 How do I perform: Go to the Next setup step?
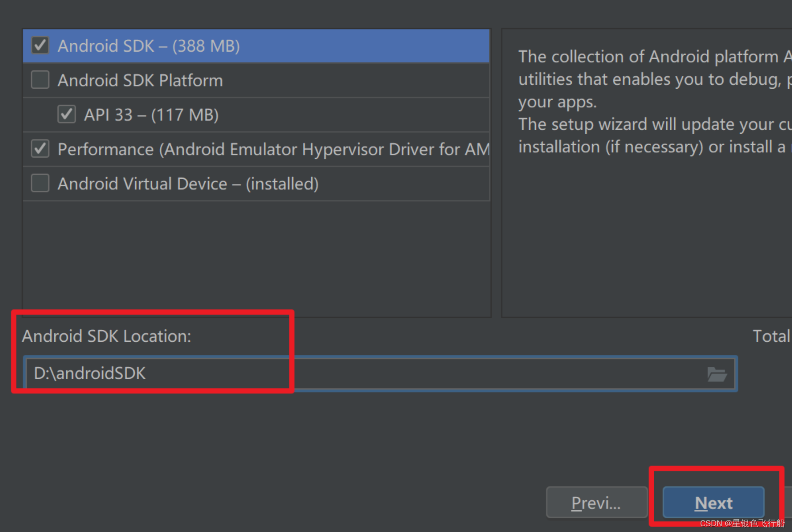coord(713,502)
